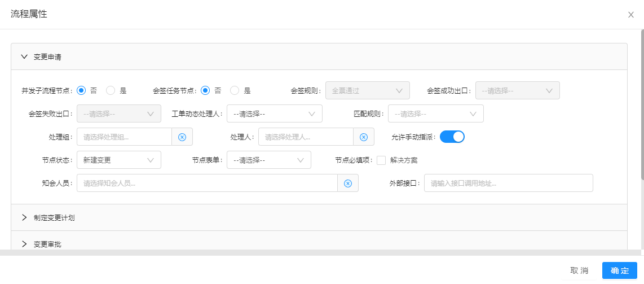Image resolution: width=644 pixels, height=284 pixels.
Task: Select 是 for 并发子流程节点
Action: coord(111,91)
